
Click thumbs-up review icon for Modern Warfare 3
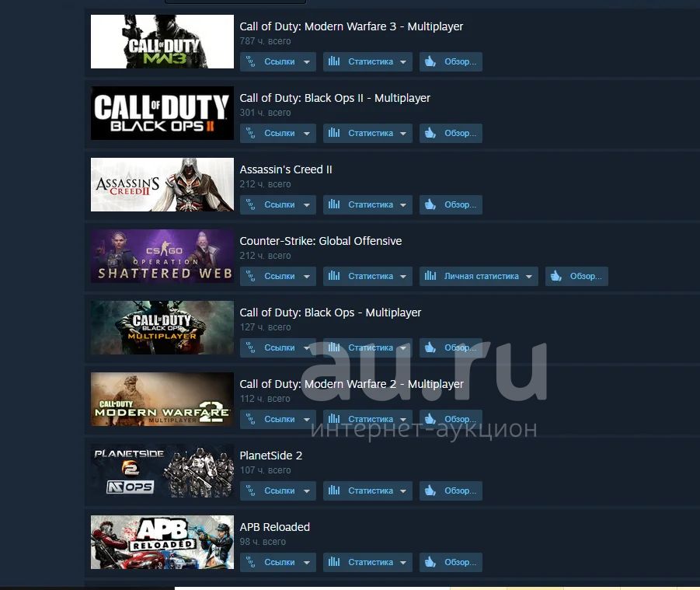(430, 61)
